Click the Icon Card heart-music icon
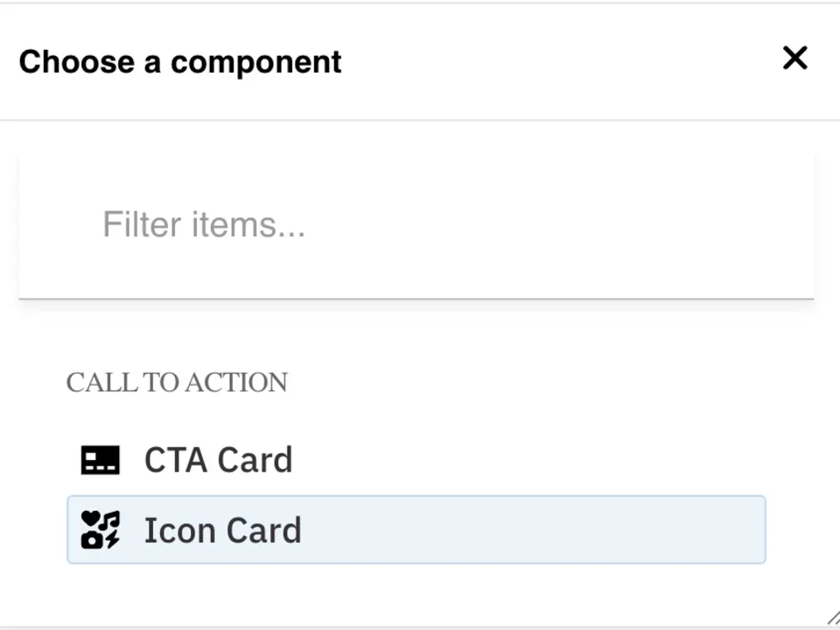Viewport: 840px width, 630px height. click(x=100, y=529)
